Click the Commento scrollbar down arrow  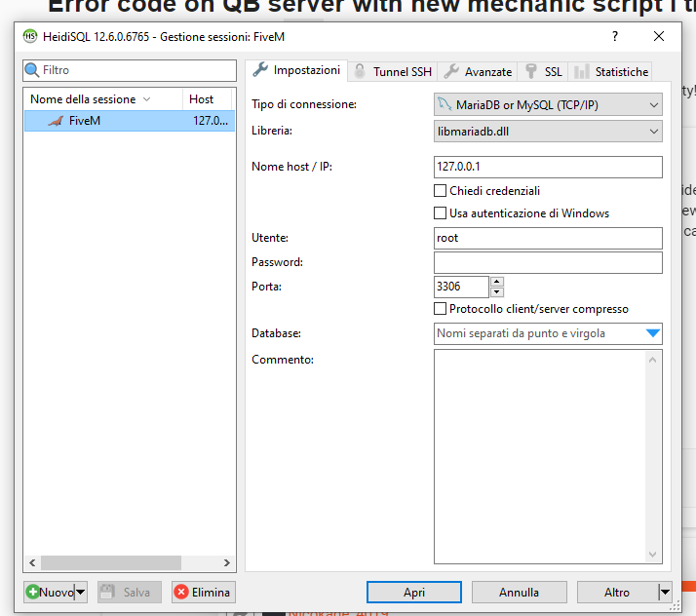[652, 554]
